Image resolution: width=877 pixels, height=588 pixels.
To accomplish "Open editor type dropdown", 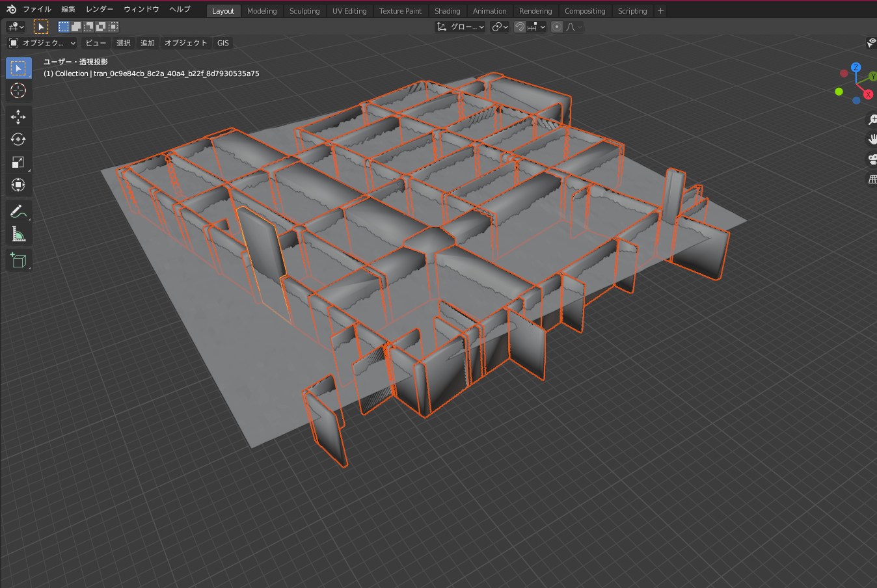I will click(x=16, y=27).
